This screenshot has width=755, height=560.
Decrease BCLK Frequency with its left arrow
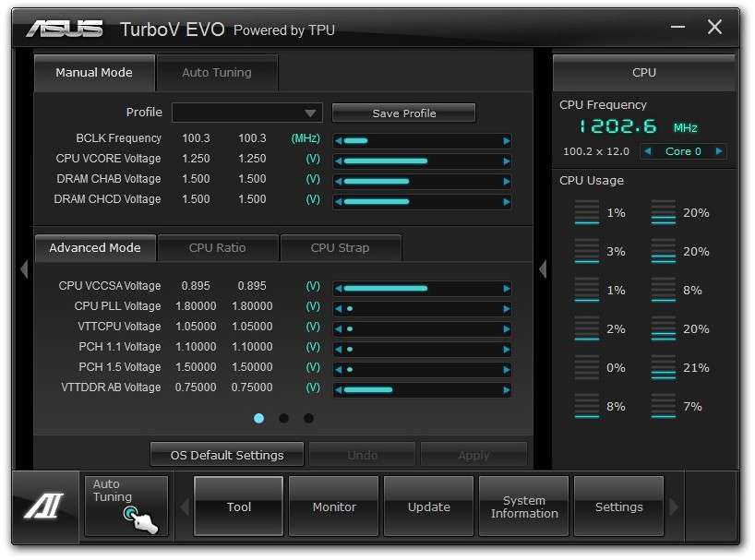339,141
